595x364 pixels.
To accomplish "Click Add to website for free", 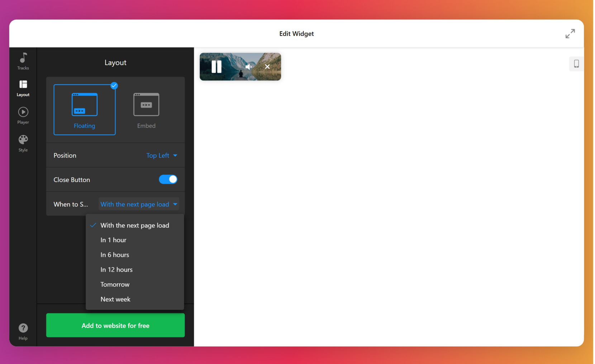I will [115, 325].
